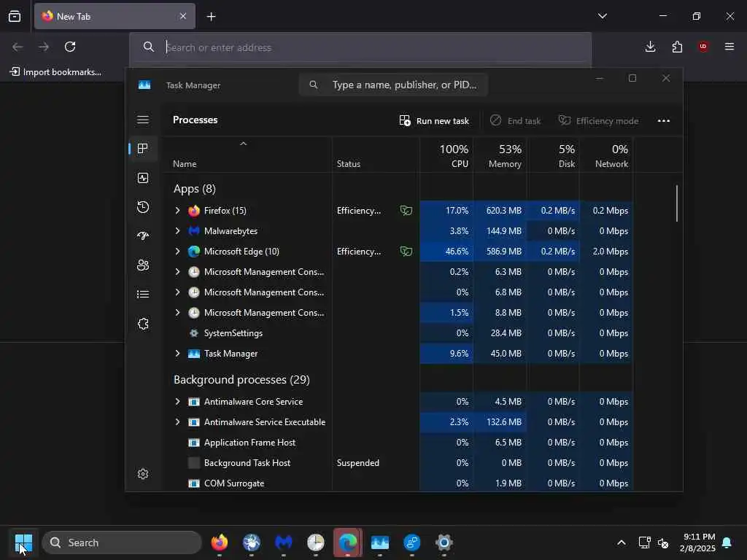The height and width of the screenshot is (560, 747).
Task: Show hidden system tray icons
Action: pos(622,542)
